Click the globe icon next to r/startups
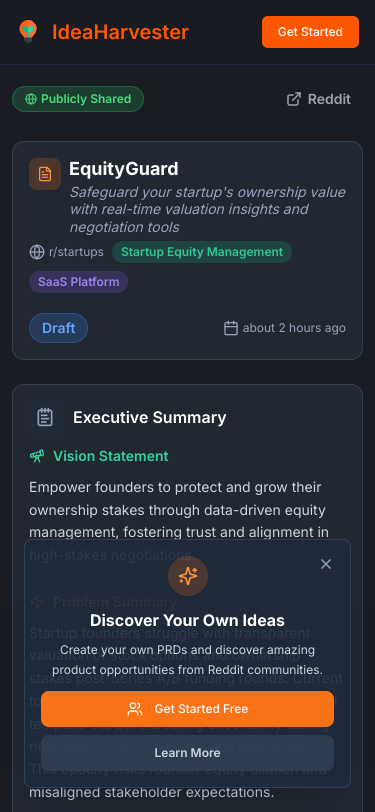The height and width of the screenshot is (812, 375). [37, 252]
